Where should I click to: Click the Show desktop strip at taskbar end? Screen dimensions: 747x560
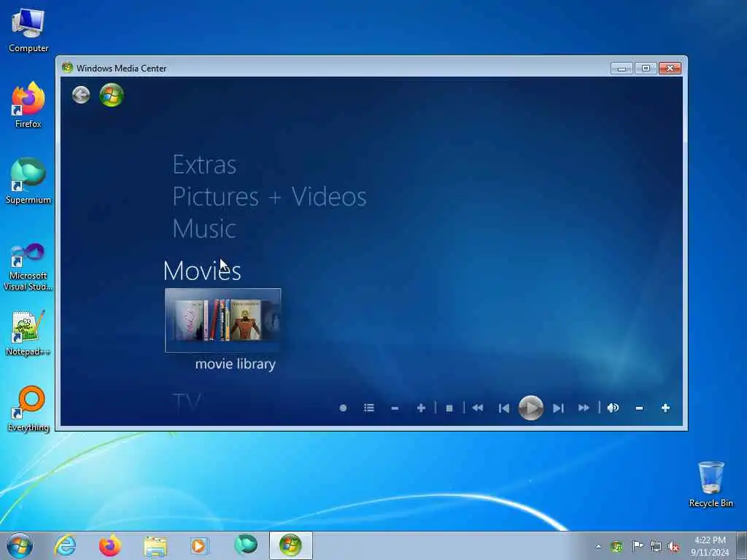point(742,545)
